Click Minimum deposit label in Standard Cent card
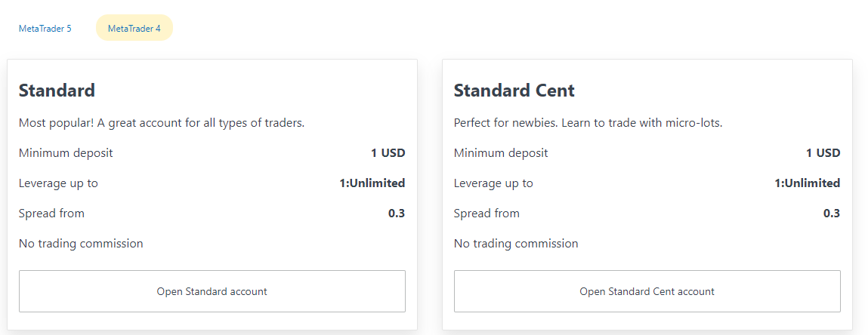868x335 pixels. pyautogui.click(x=501, y=153)
